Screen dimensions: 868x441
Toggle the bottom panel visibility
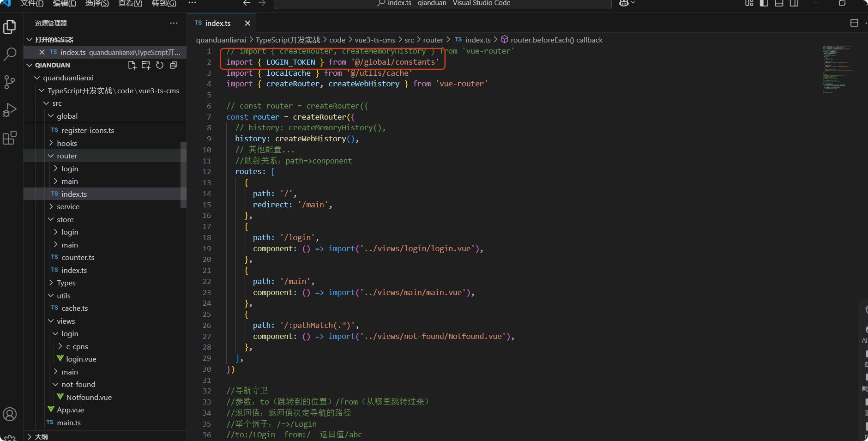tap(779, 3)
